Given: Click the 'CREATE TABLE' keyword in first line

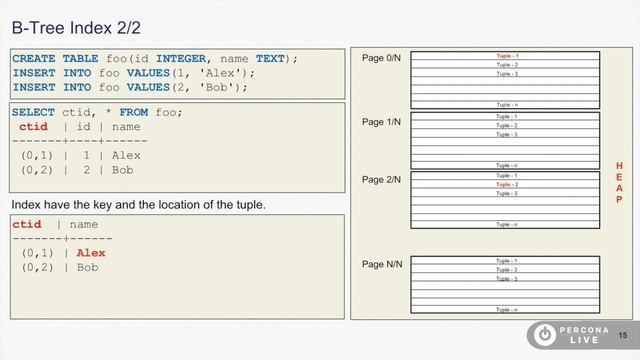Looking at the screenshot, I should pyautogui.click(x=55, y=58).
